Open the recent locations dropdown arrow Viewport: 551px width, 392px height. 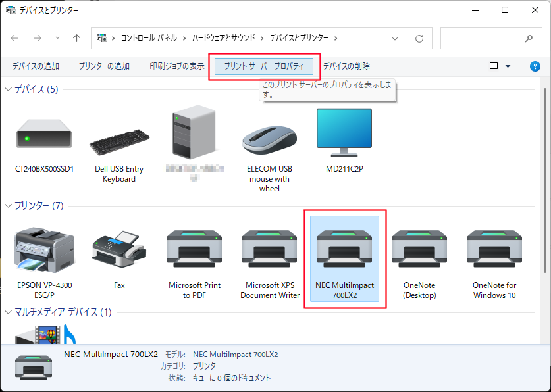[57, 38]
